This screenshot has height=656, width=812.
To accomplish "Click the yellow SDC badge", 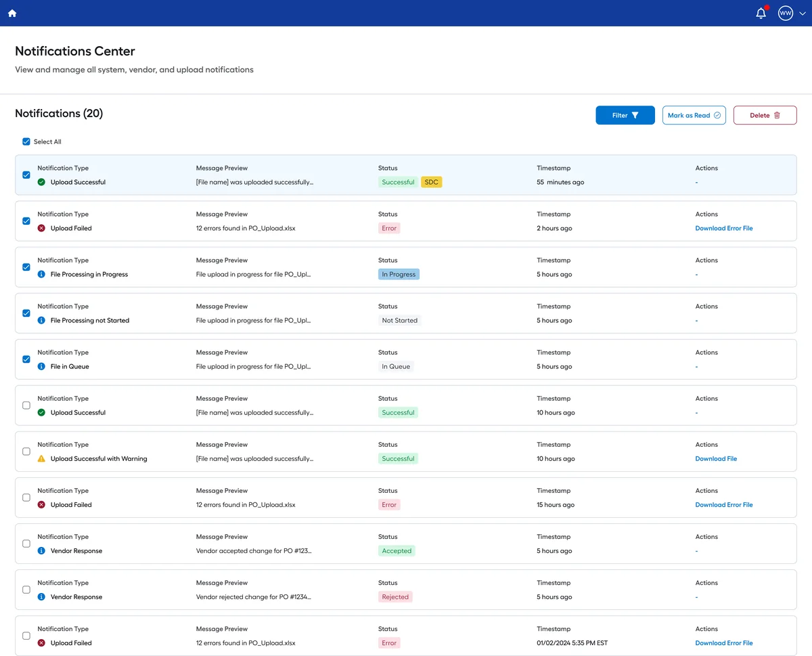I will point(432,182).
